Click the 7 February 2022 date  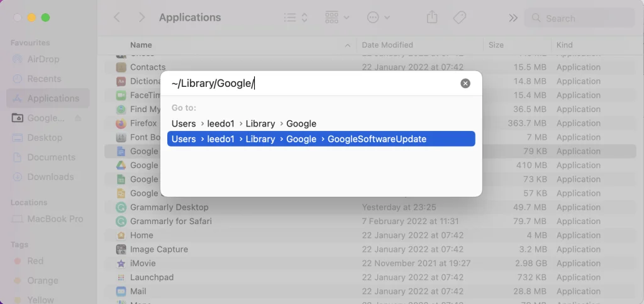click(x=410, y=222)
